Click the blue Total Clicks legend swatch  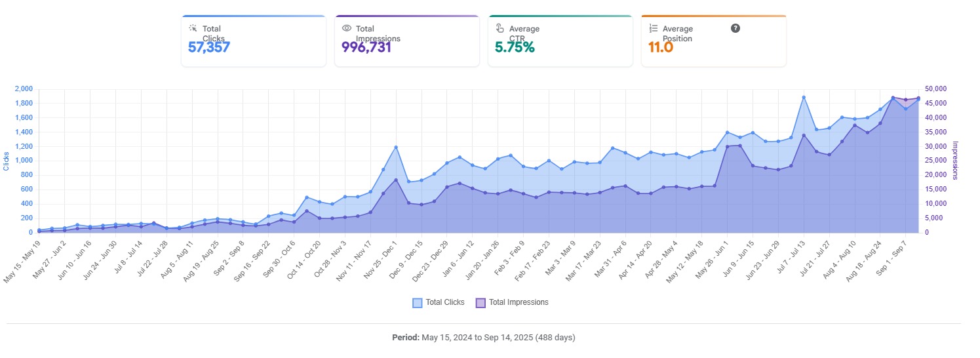[418, 302]
